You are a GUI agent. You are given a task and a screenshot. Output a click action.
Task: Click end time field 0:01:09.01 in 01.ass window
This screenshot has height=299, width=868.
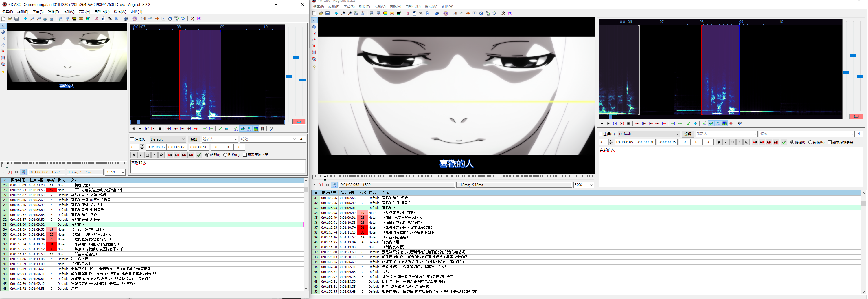click(645, 142)
